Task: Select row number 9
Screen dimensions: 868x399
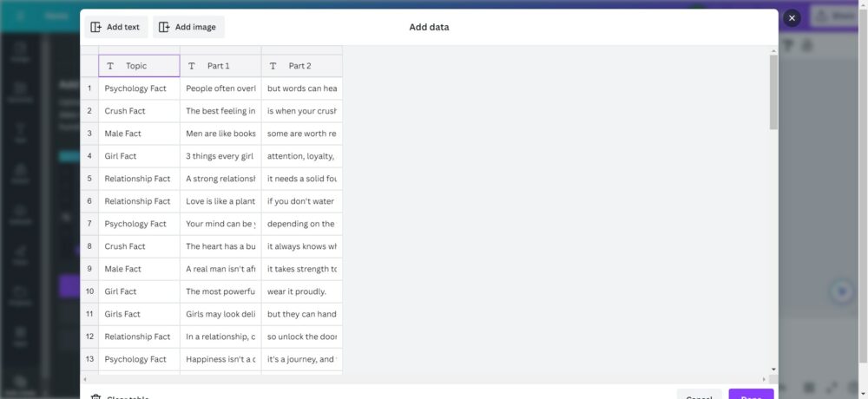Action: pos(89,269)
